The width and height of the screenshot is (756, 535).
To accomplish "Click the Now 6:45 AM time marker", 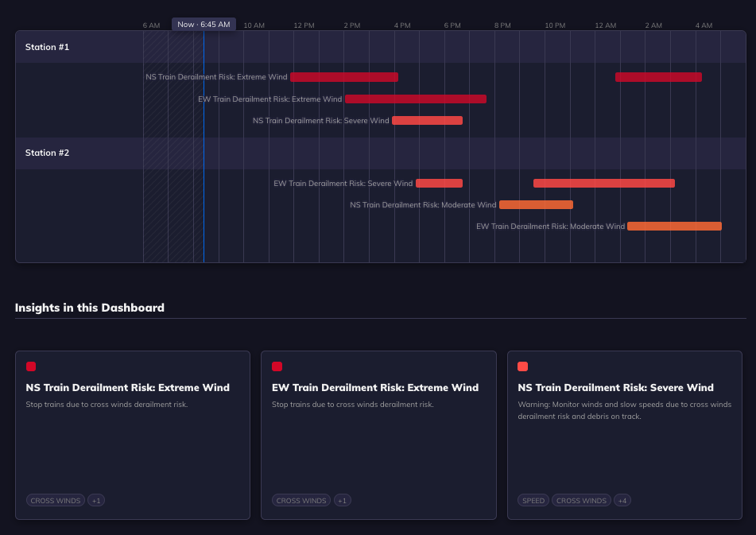I will pos(204,24).
